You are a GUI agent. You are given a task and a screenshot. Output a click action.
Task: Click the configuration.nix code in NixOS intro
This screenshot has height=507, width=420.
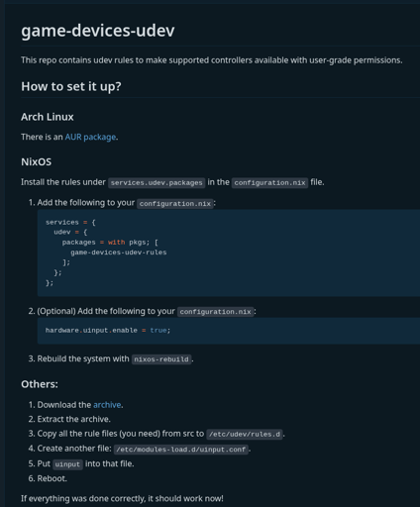click(269, 183)
